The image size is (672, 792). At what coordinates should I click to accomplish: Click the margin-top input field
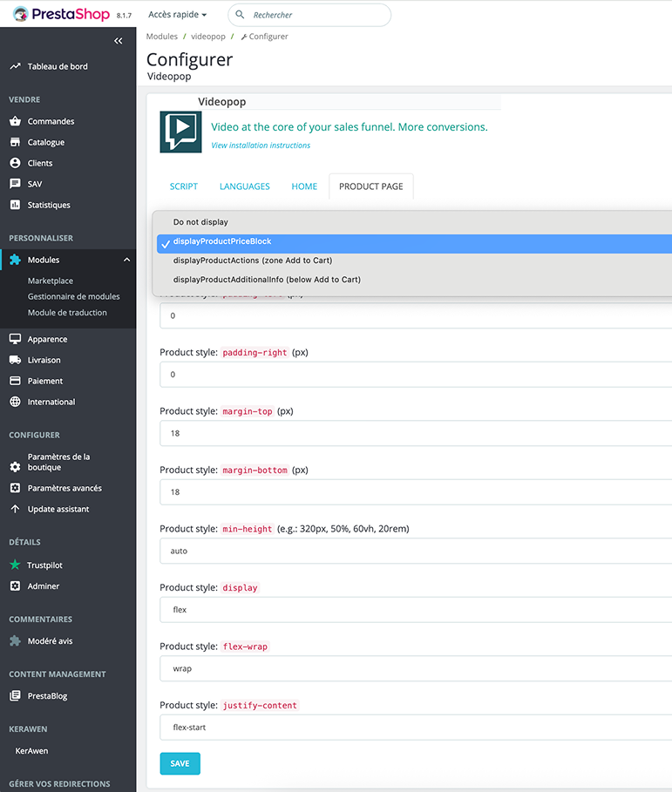416,433
